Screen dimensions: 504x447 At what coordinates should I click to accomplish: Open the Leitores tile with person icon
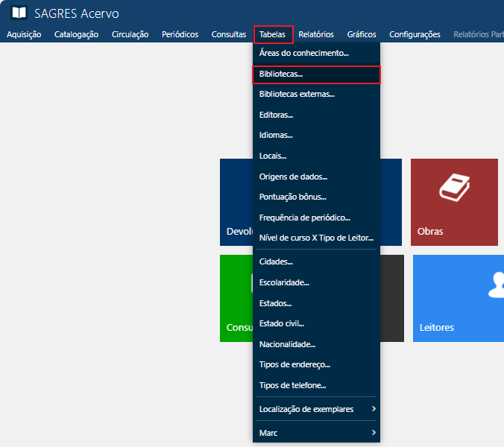pos(458,298)
